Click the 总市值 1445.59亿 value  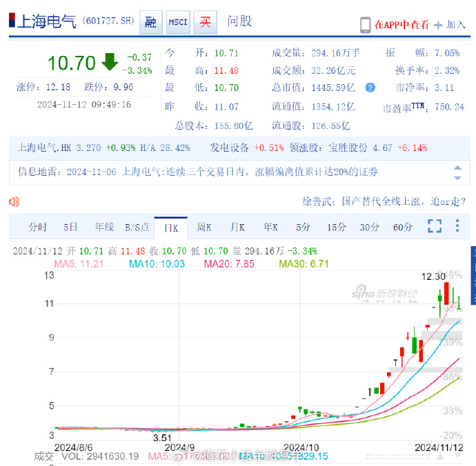click(x=333, y=88)
